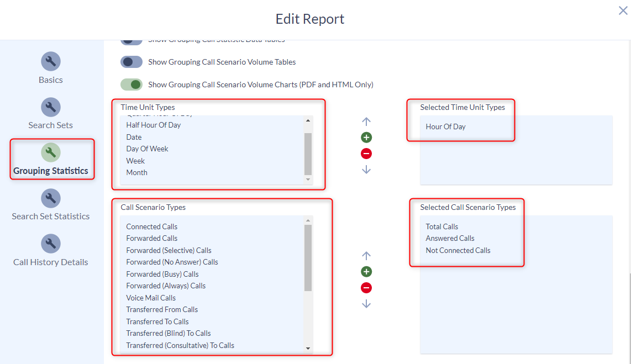Open the Search Sets settings icon
The image size is (631, 364).
[50, 107]
